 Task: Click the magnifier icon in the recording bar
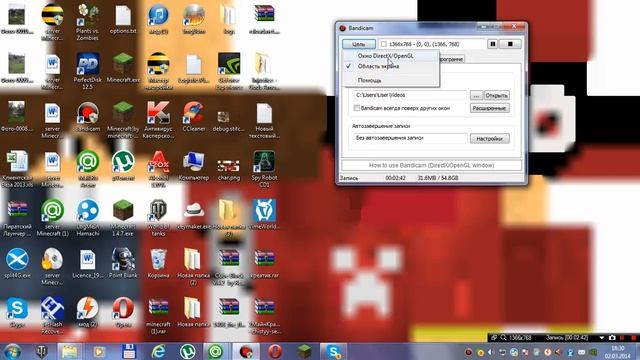503,338
